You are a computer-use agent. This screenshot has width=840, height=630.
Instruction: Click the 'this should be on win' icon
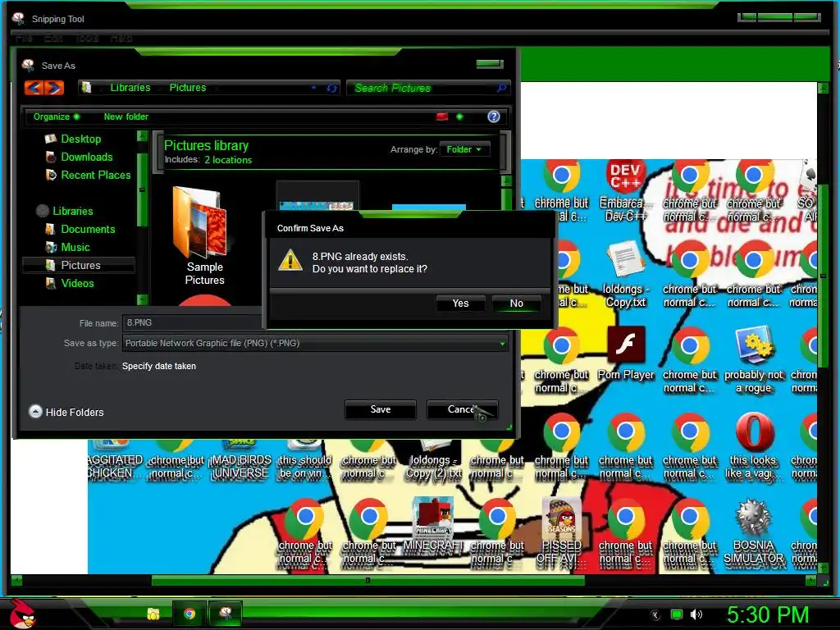tap(304, 461)
